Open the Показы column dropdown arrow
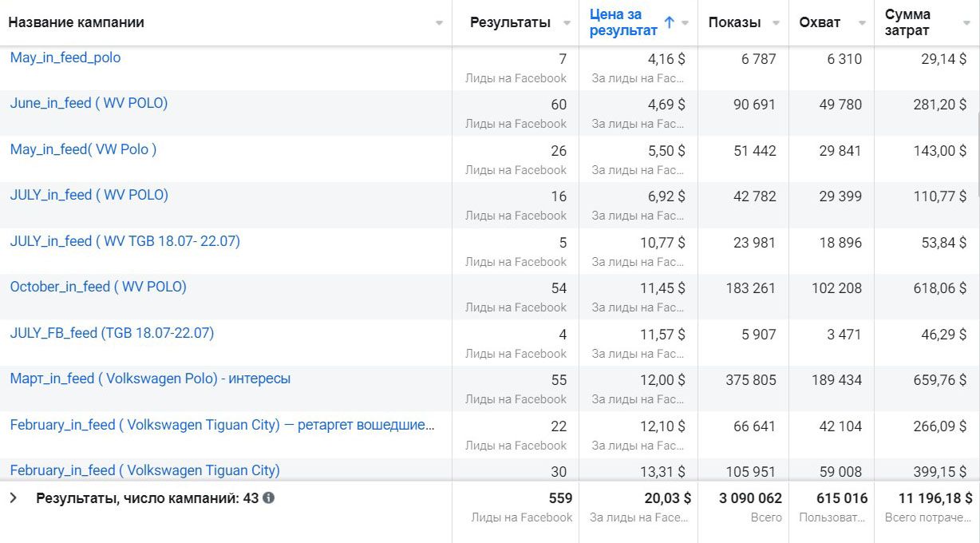Image resolution: width=980 pixels, height=543 pixels. tap(776, 23)
